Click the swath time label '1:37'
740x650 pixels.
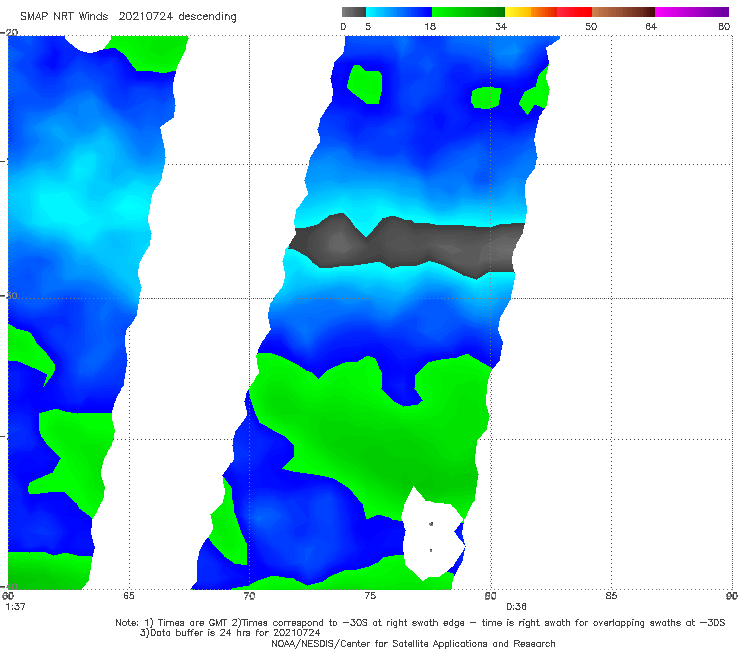(15, 607)
